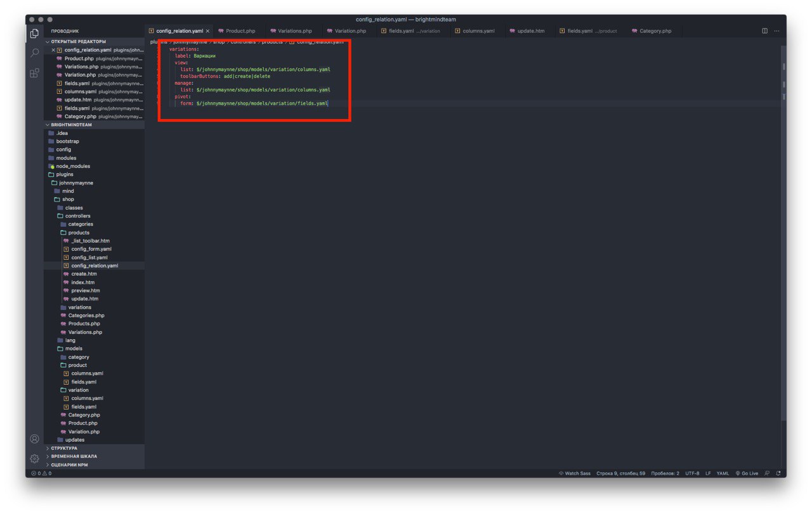
Task: Expand the Сценарии NPM section
Action: (94, 465)
